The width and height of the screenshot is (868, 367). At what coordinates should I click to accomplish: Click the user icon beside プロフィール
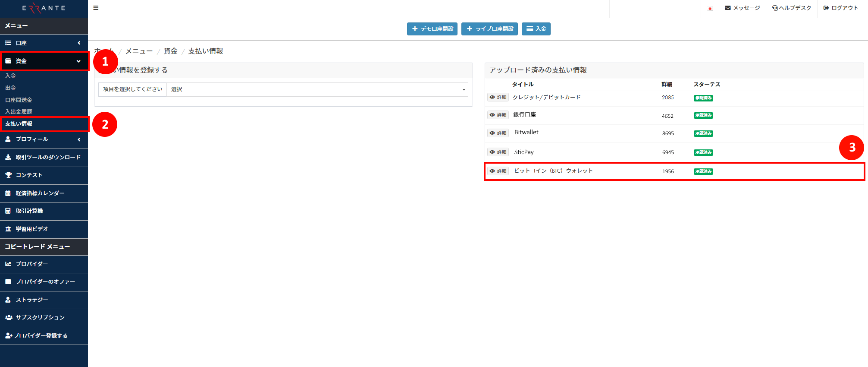(8, 139)
